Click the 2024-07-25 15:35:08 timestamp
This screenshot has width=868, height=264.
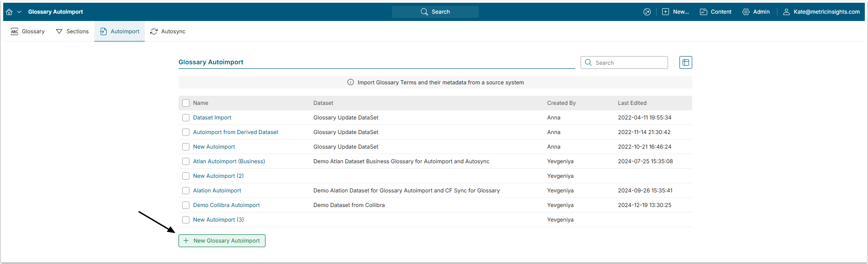click(645, 161)
